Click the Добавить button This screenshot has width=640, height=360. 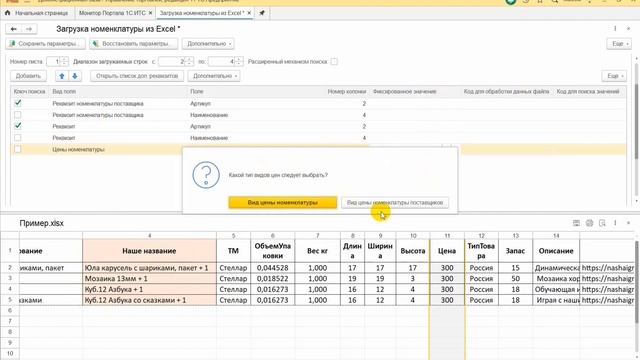28,76
